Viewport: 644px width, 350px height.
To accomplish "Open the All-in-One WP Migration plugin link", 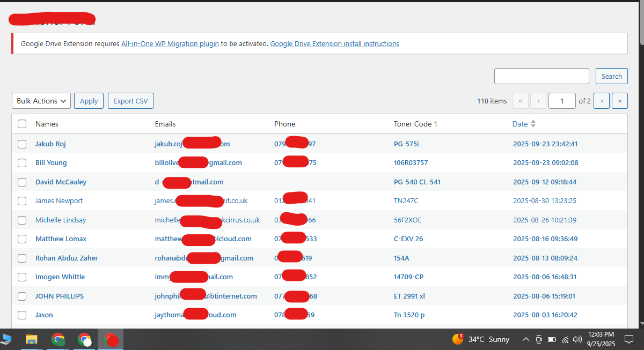I will pyautogui.click(x=170, y=44).
